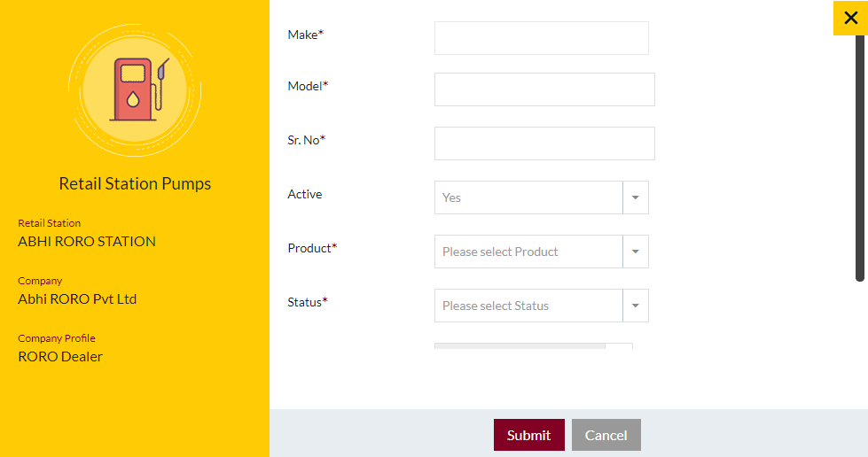
Task: Focus the Make text field
Action: pyautogui.click(x=542, y=38)
